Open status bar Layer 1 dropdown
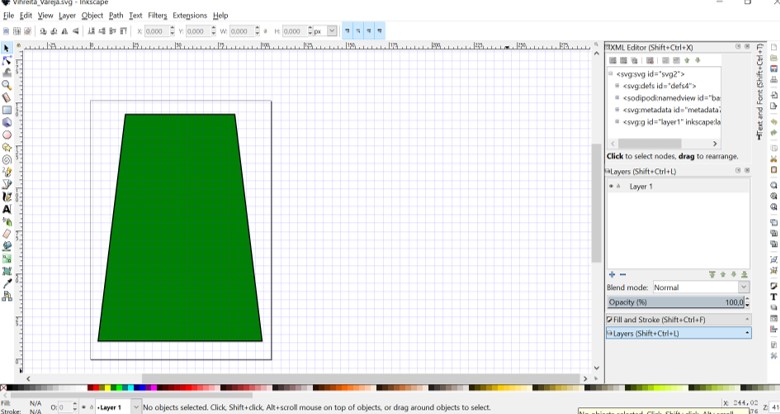Image resolution: width=780 pixels, height=414 pixels. [x=136, y=407]
